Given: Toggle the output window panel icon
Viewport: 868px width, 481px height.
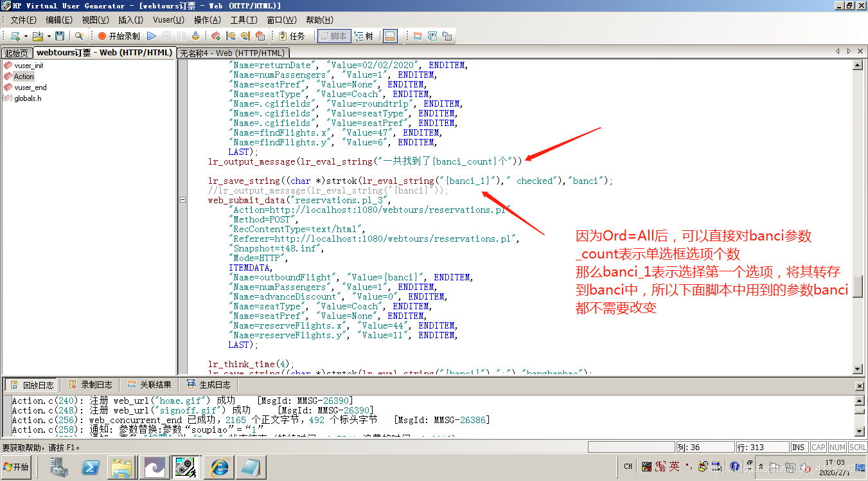Looking at the screenshot, I should tap(390, 36).
